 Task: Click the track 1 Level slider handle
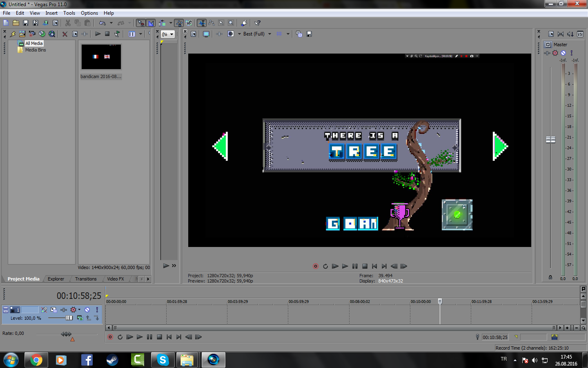point(69,318)
